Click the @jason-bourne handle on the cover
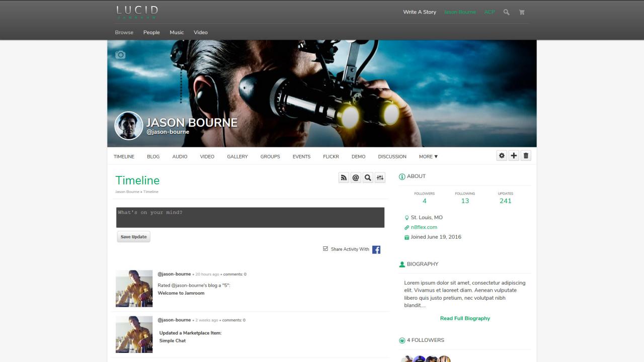 [x=168, y=132]
